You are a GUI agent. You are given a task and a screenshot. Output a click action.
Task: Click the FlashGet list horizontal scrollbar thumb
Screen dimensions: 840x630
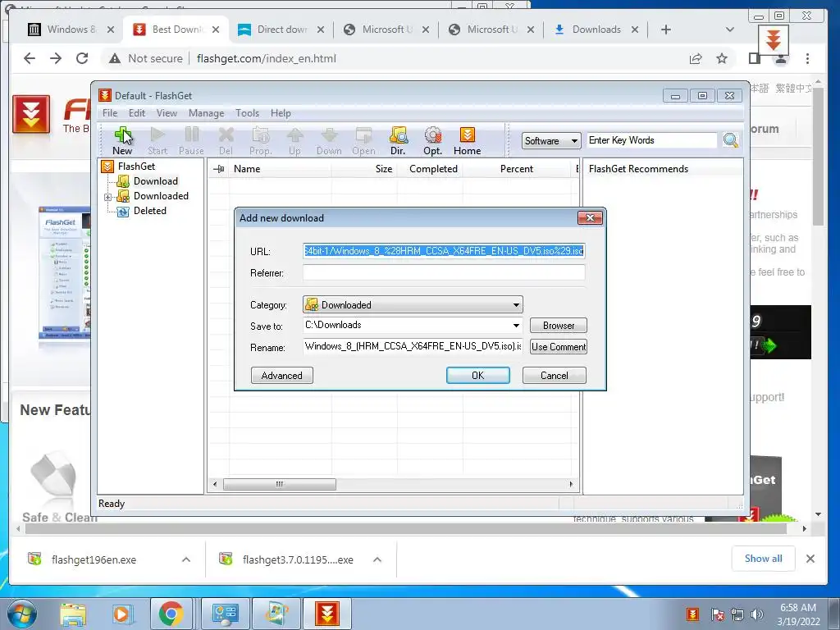pos(279,484)
